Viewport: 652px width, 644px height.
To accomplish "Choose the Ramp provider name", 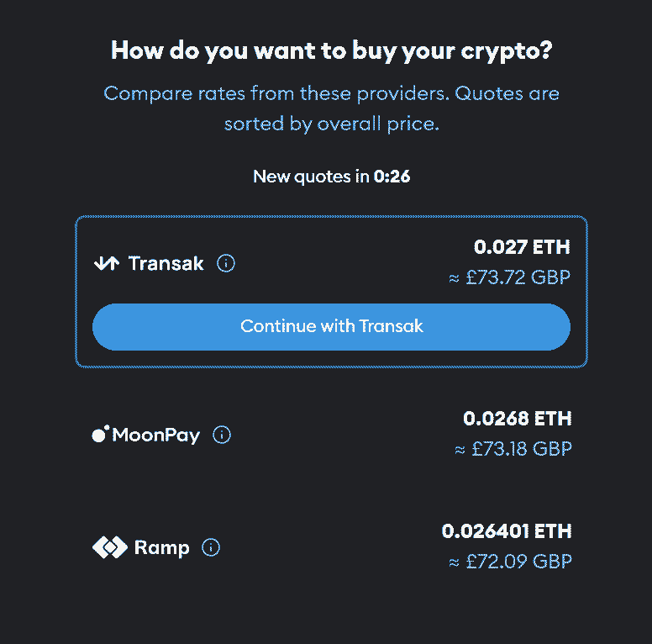I will click(x=162, y=548).
